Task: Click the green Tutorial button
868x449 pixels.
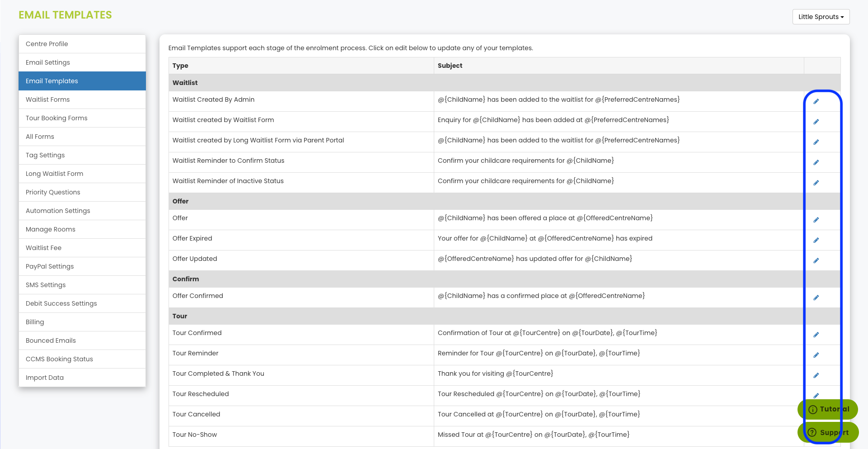Action: pyautogui.click(x=828, y=409)
